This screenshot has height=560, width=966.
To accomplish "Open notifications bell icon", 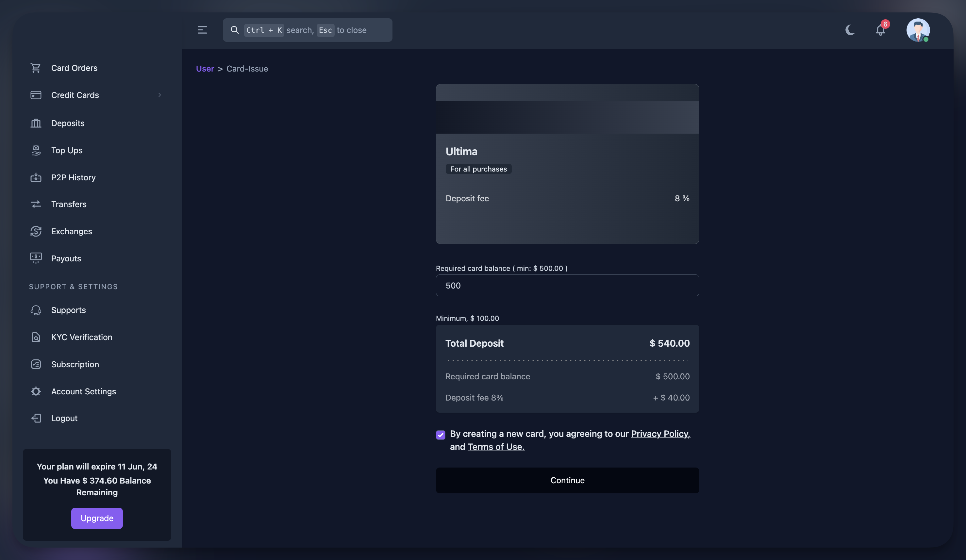I will click(x=880, y=30).
